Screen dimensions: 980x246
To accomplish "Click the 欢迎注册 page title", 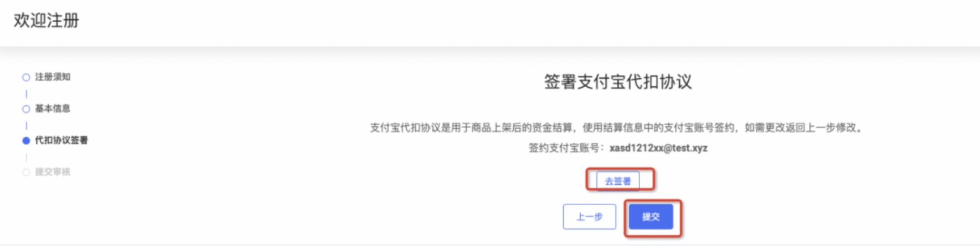I will point(46,20).
